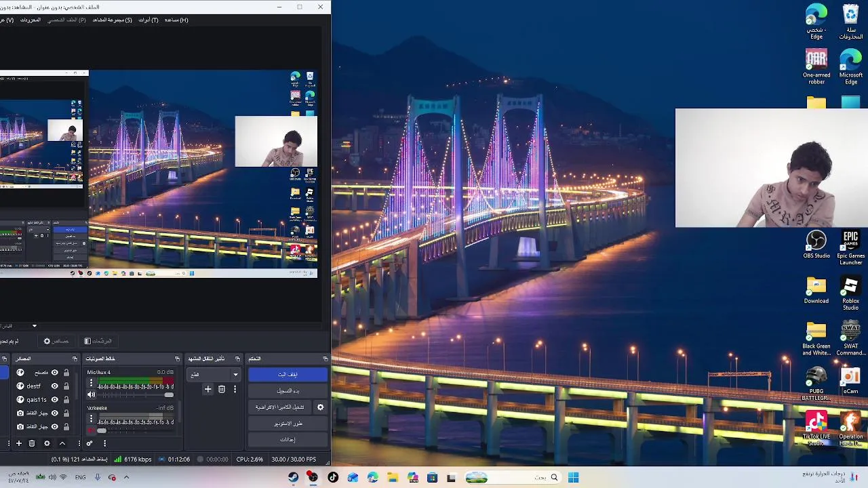Open TikTok app in the taskbar
Image resolution: width=868 pixels, height=488 pixels.
(x=333, y=477)
